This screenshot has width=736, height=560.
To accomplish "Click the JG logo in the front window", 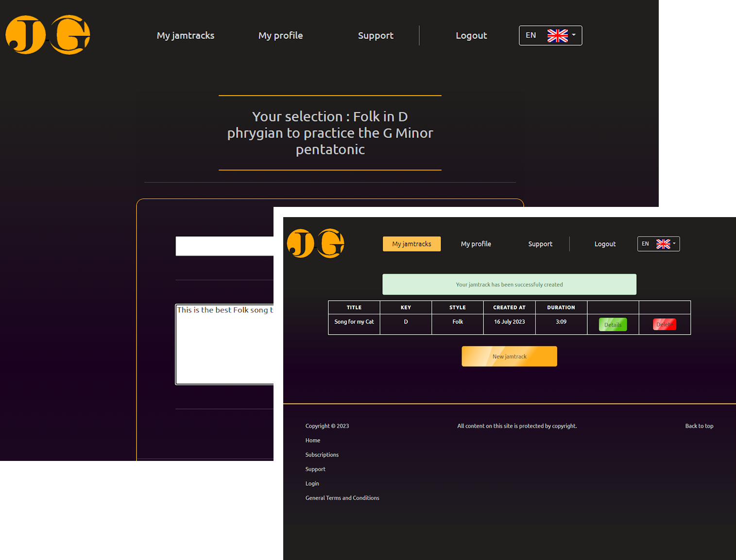I will (x=316, y=243).
